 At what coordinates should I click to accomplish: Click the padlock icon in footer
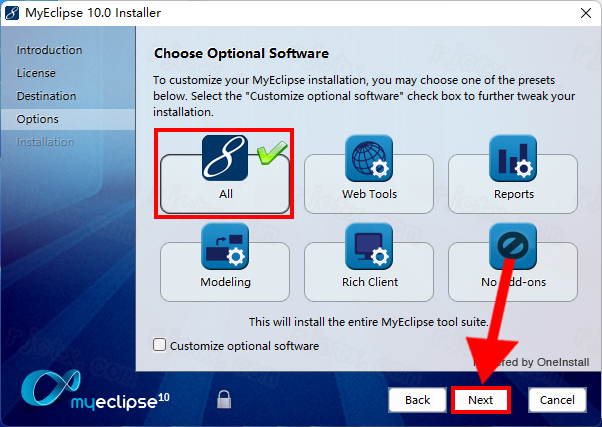(x=225, y=399)
